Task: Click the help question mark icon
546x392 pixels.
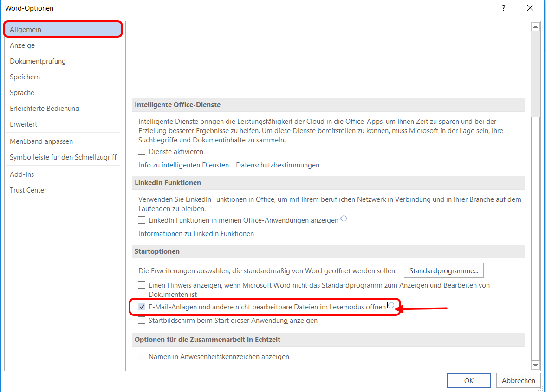Action: tap(503, 8)
